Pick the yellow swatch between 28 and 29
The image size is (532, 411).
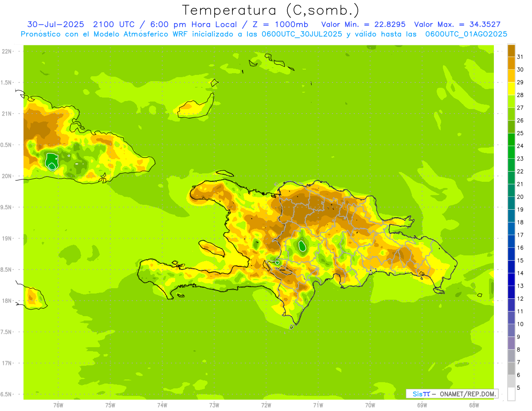pos(511,89)
